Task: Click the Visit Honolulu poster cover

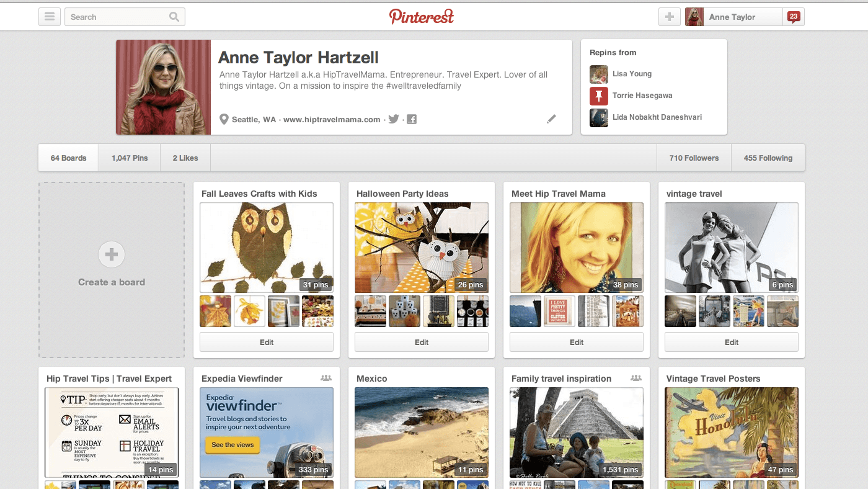Action: pos(732,433)
